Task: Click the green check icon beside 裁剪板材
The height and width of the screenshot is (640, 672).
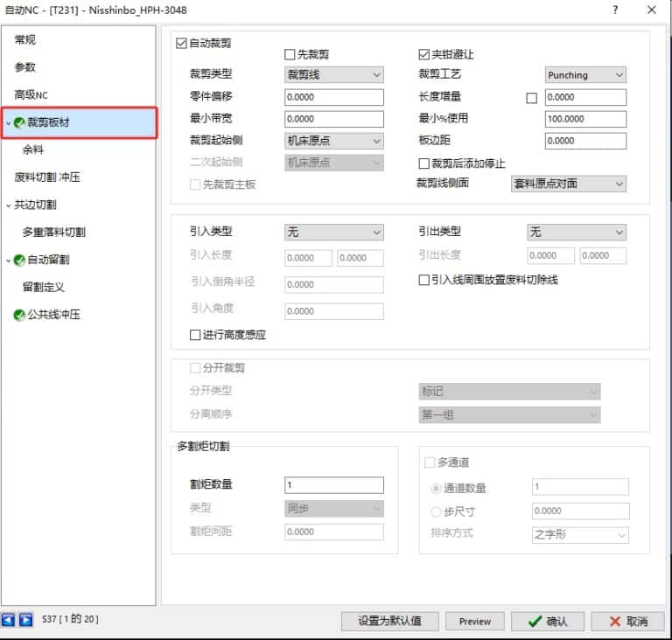Action: coord(19,123)
